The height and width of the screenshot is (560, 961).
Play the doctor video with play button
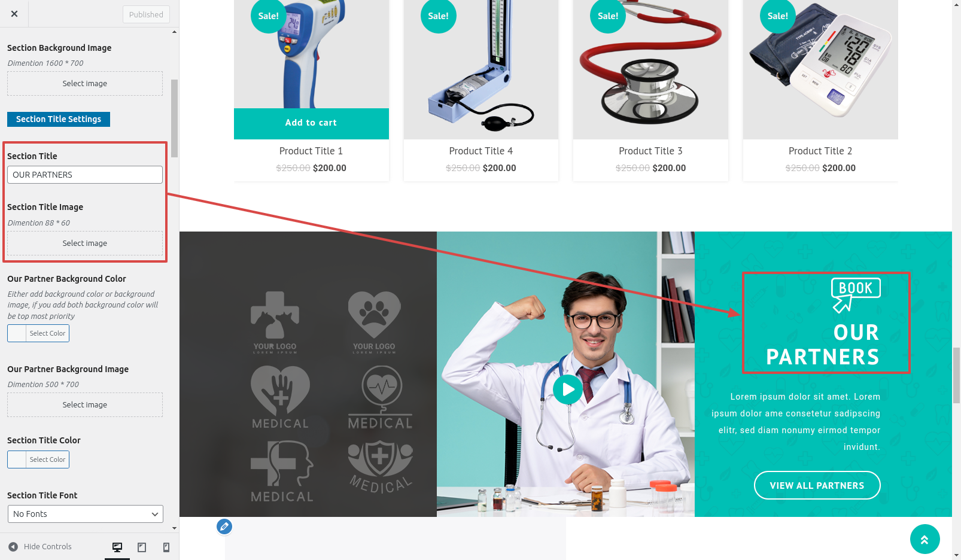coord(568,389)
